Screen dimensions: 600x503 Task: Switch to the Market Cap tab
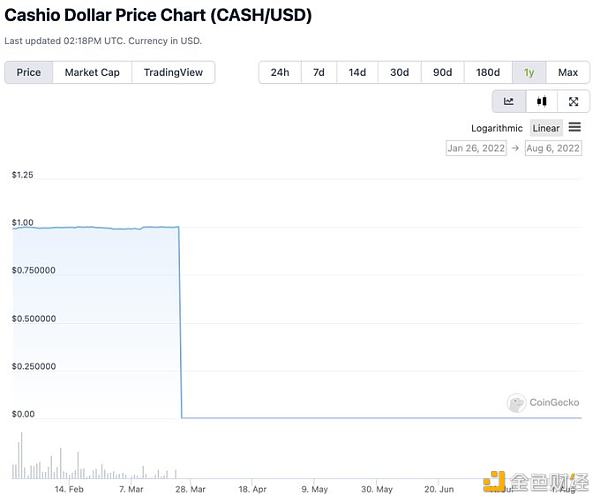[x=92, y=72]
